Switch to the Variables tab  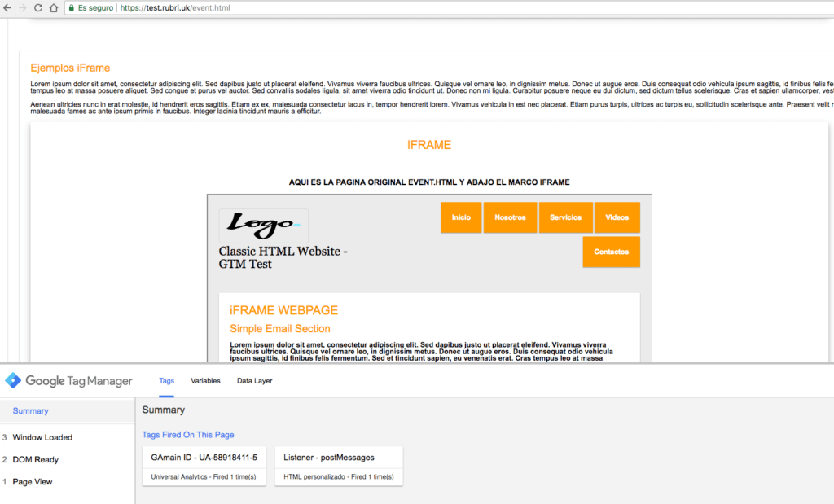click(205, 380)
